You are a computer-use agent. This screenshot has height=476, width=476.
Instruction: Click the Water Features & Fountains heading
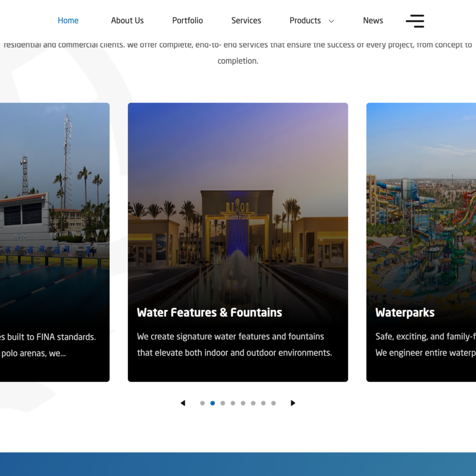coord(209,313)
